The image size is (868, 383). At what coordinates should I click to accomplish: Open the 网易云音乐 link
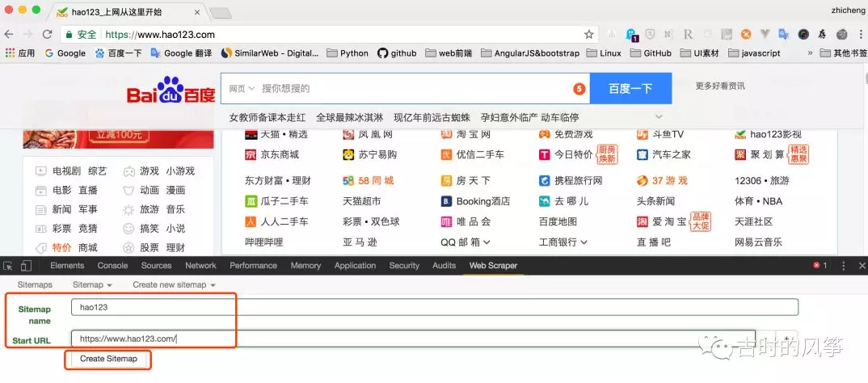click(758, 242)
